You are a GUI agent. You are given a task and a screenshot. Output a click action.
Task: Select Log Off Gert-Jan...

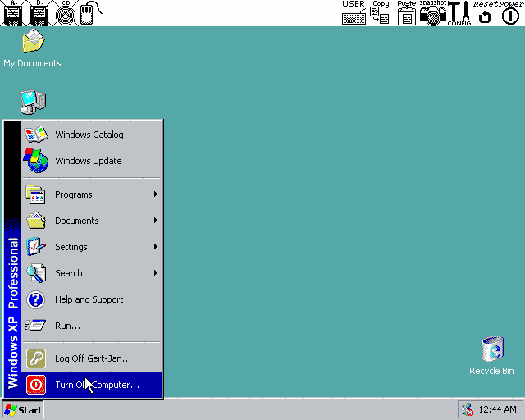[92, 358]
